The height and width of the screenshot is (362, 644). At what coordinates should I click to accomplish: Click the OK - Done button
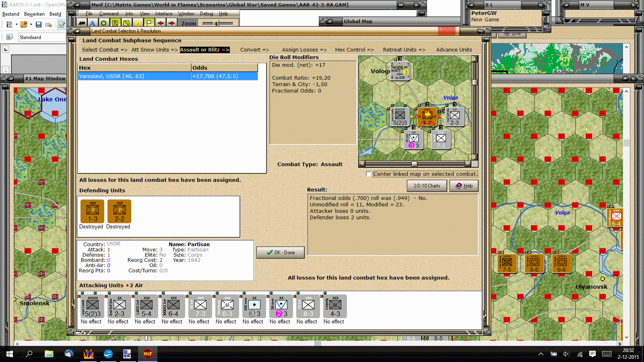coord(281,253)
